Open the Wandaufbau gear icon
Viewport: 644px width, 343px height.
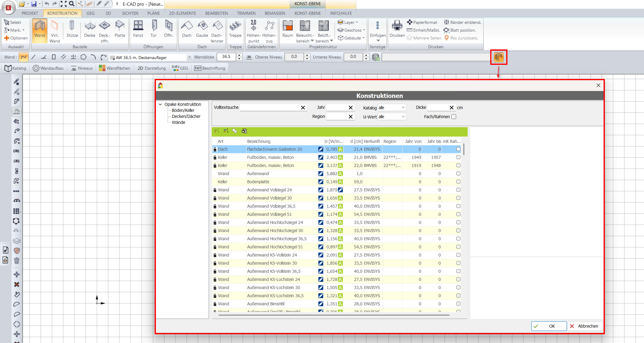coord(36,68)
